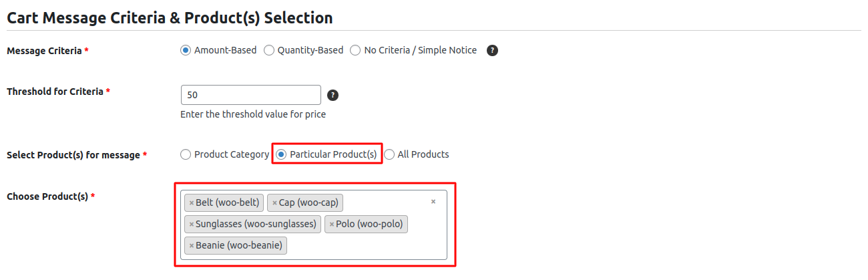
Task: Remove Polo (woo-polo) product tag
Action: [332, 225]
